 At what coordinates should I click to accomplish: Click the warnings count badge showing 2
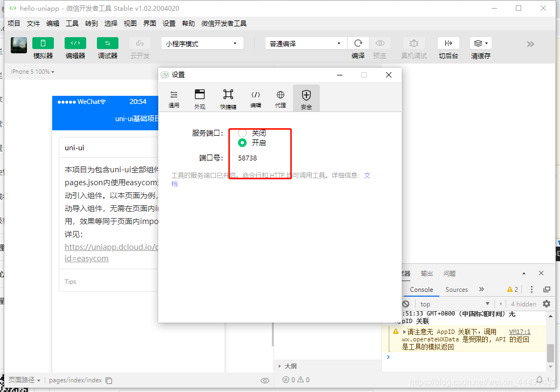click(513, 290)
